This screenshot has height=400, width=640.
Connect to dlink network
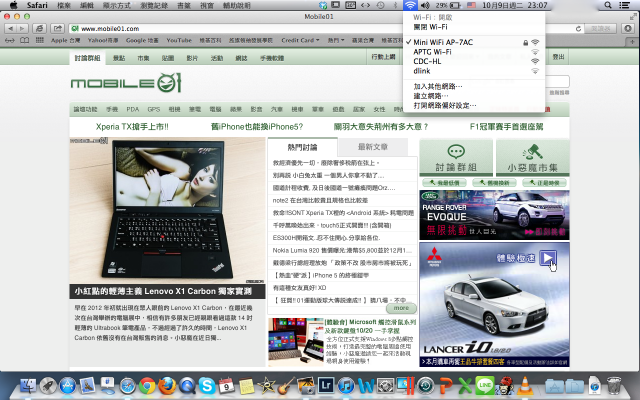473,71
